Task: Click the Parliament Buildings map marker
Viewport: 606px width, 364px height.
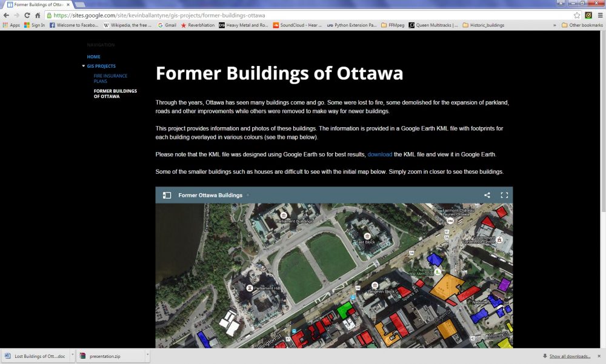Action: 283,215
